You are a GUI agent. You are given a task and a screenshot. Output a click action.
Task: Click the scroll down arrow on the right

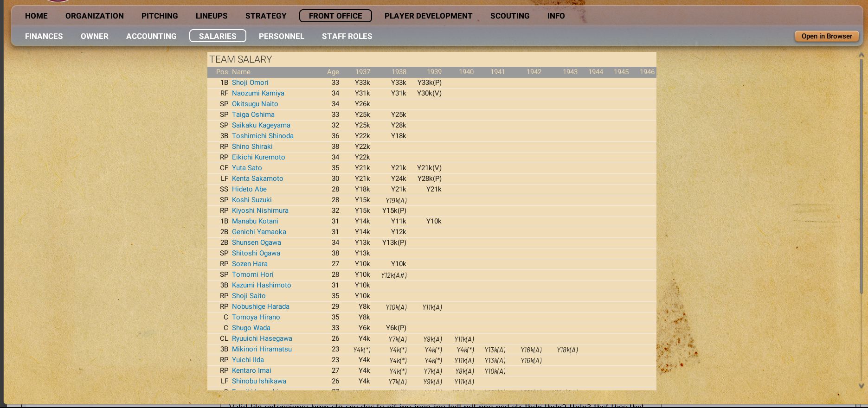862,386
